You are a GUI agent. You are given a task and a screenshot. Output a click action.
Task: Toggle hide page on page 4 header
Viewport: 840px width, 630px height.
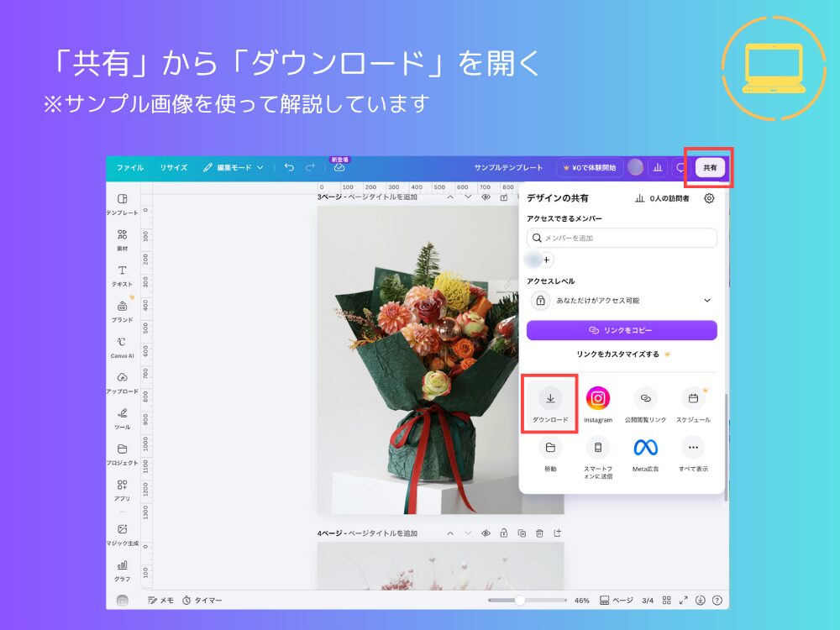point(486,533)
